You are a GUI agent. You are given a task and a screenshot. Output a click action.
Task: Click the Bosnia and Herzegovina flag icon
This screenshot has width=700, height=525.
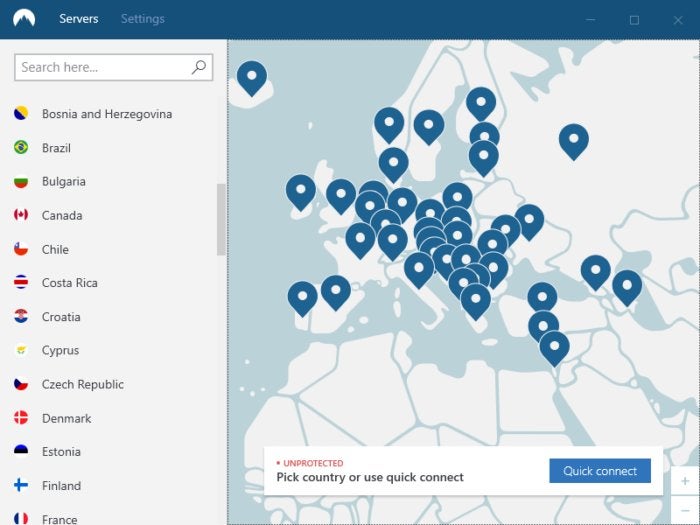point(21,113)
